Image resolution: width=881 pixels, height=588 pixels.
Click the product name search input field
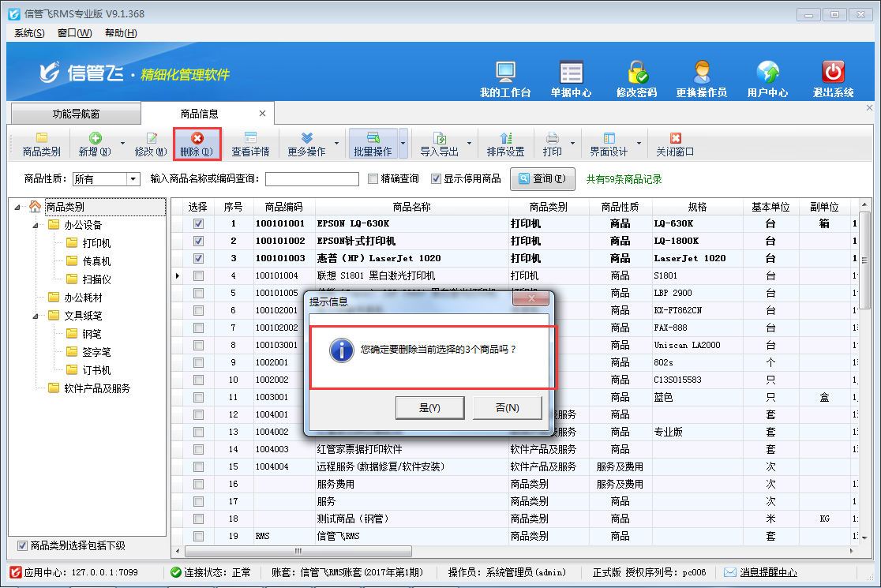[312, 179]
